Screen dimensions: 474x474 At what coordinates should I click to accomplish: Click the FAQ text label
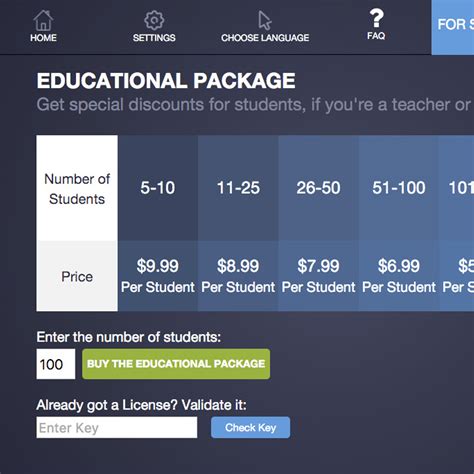[376, 36]
